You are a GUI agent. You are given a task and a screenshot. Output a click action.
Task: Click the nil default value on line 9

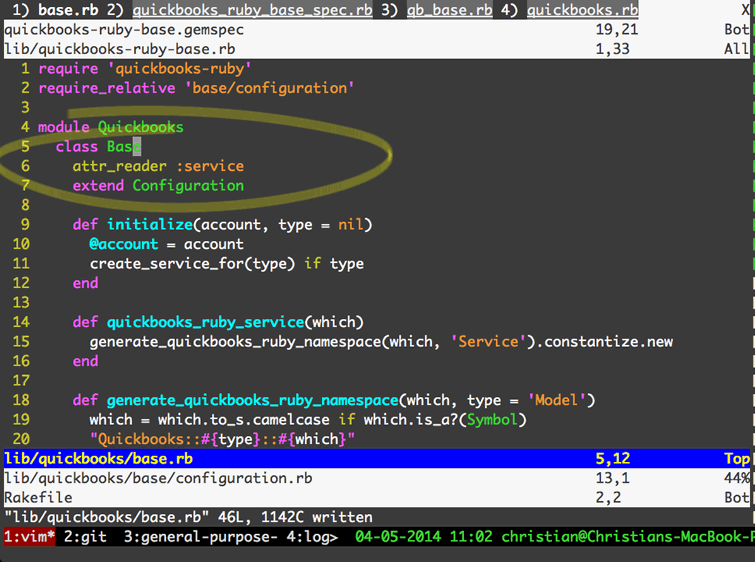point(351,224)
